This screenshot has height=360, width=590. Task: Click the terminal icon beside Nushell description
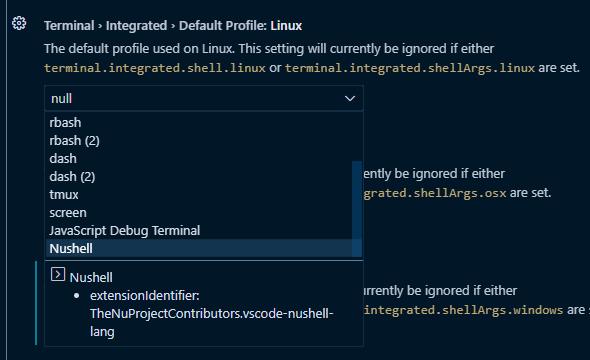coord(58,274)
